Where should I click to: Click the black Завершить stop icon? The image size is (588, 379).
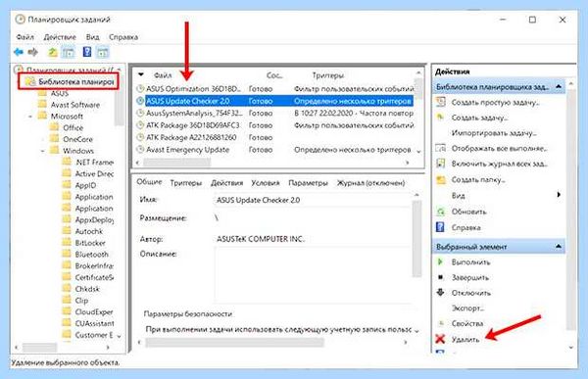[x=441, y=277]
